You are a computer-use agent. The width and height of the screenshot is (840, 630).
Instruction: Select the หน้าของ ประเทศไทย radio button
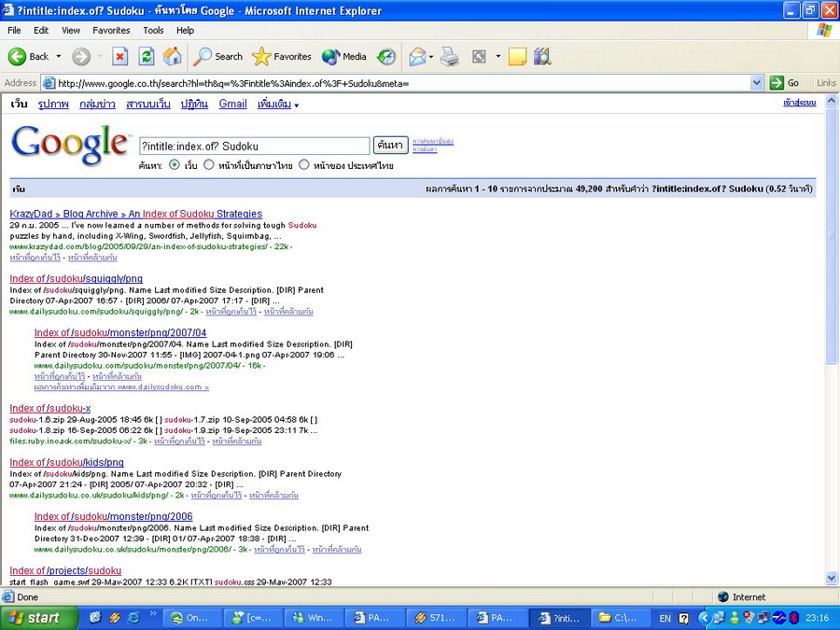tap(303, 165)
